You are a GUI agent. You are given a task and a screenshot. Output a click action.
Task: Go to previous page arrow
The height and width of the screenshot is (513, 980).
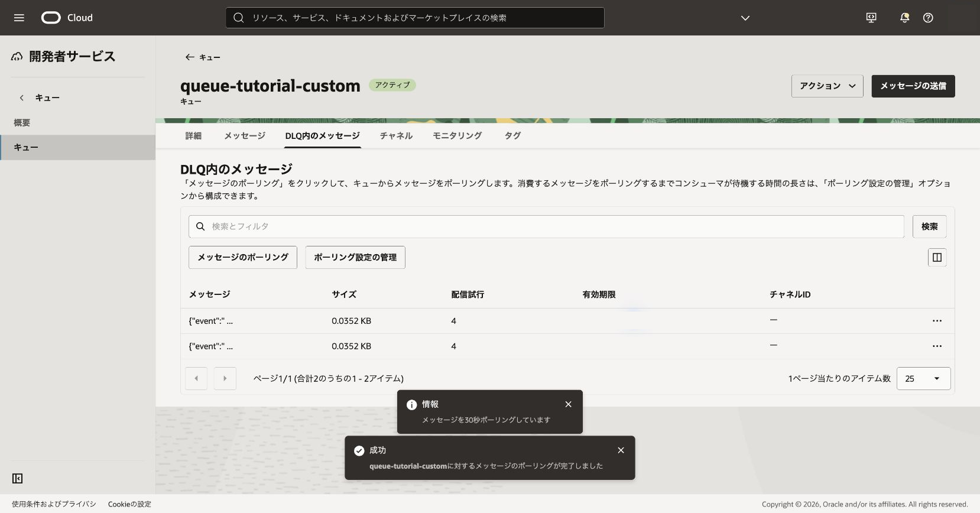point(196,378)
